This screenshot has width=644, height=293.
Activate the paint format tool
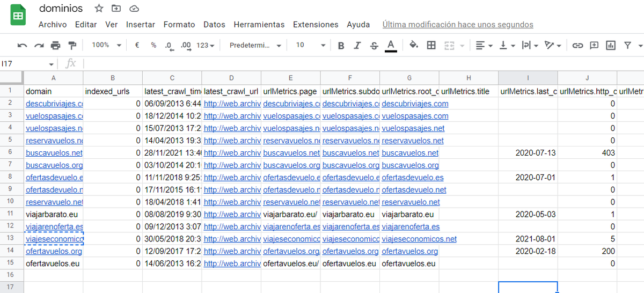[x=72, y=46]
